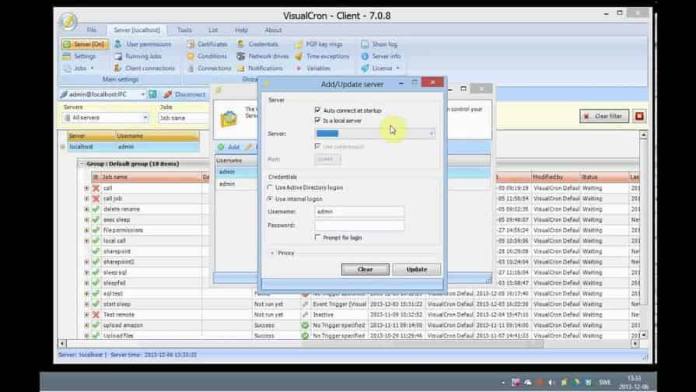Open User permissions in ribbon
This screenshot has height=392, width=696.
click(142, 44)
